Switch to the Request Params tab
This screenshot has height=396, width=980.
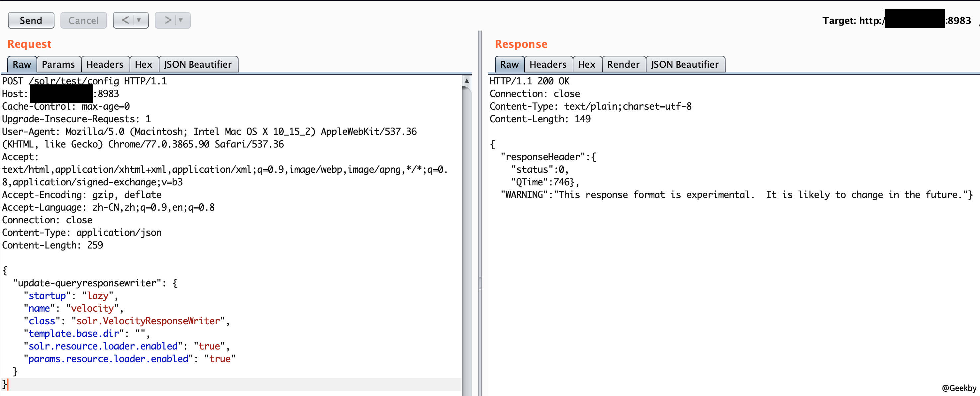(x=58, y=64)
